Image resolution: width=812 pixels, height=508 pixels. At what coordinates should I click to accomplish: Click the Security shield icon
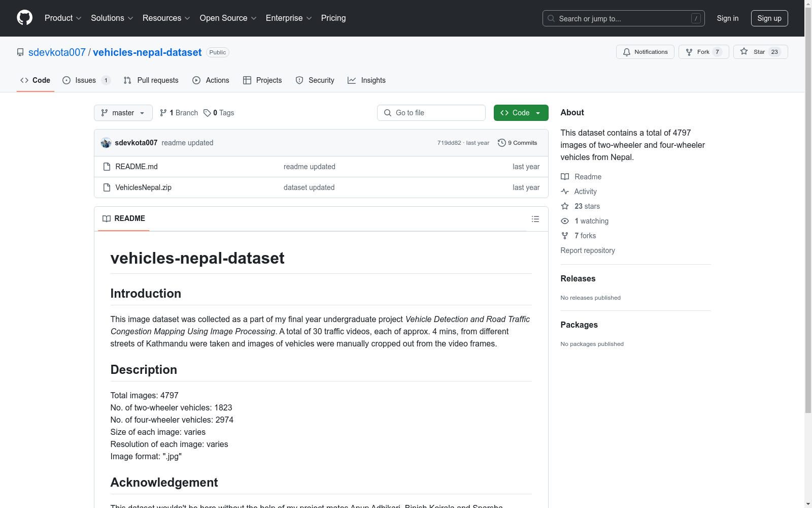point(299,80)
